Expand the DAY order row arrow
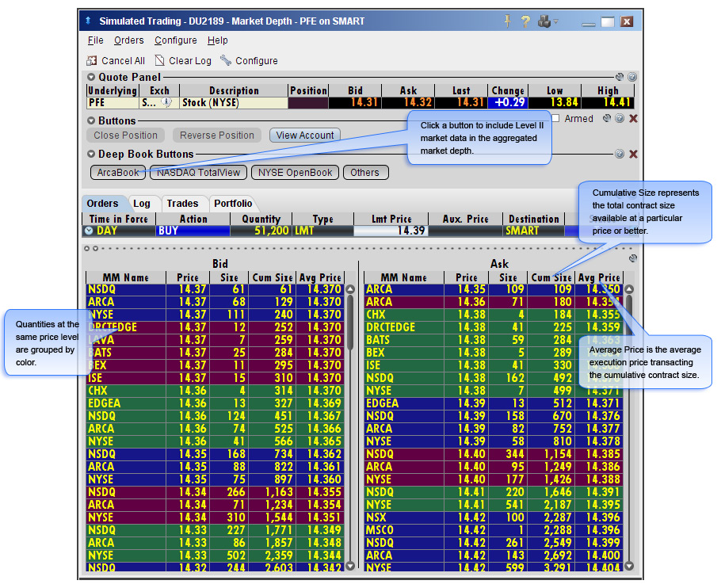Screen dimensions: 721x588 click(89, 231)
